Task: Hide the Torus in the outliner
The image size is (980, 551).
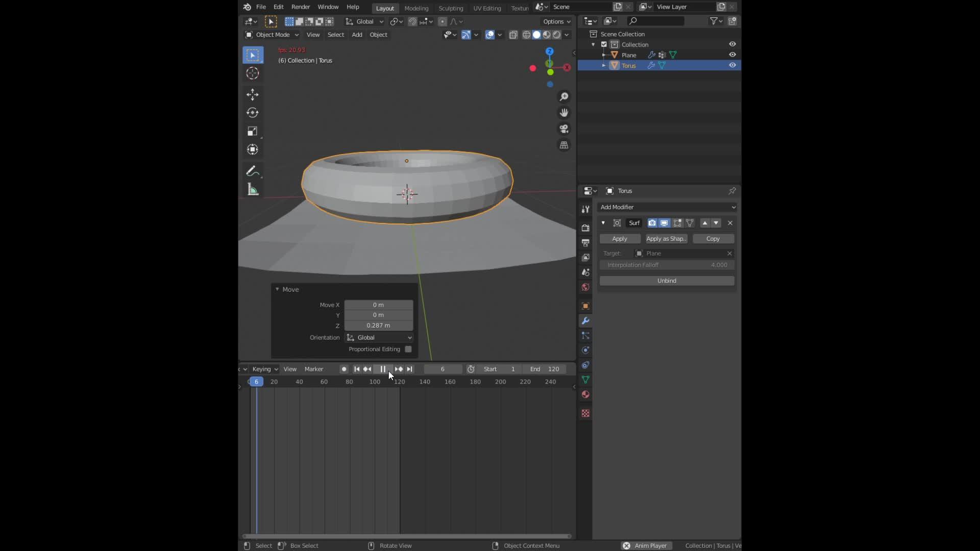Action: tap(732, 65)
